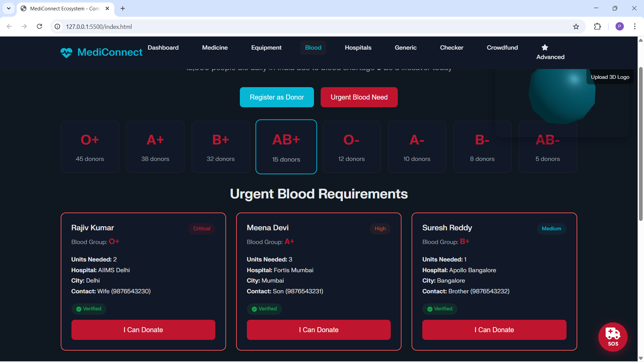Screen dimensions: 644x362
Task: View site information icon in address bar
Action: tap(58, 27)
